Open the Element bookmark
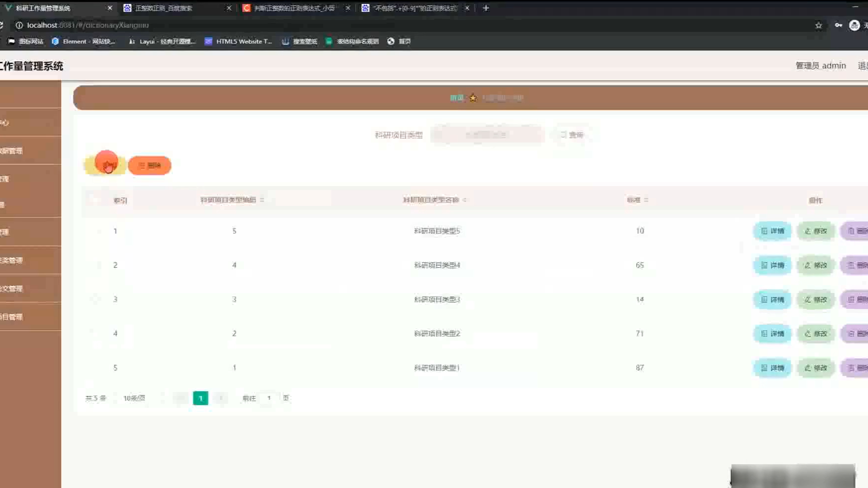868x488 pixels. pyautogui.click(x=83, y=41)
